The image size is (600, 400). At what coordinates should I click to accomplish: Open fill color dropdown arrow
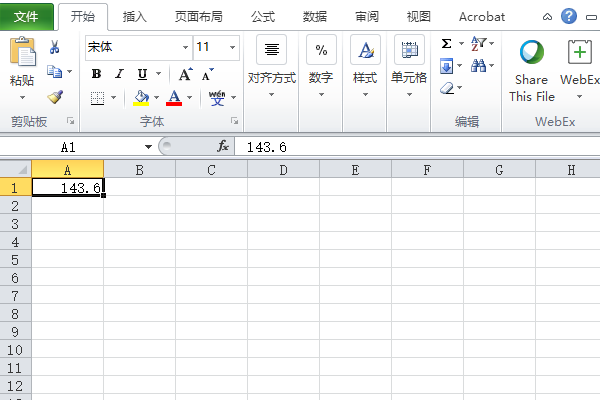coord(157,98)
